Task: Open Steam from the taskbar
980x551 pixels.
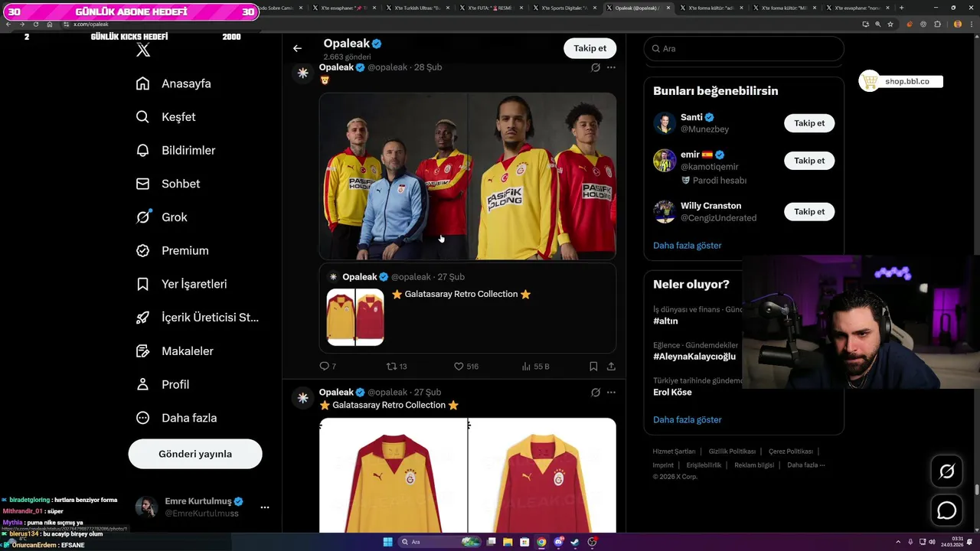Action: pos(575,542)
